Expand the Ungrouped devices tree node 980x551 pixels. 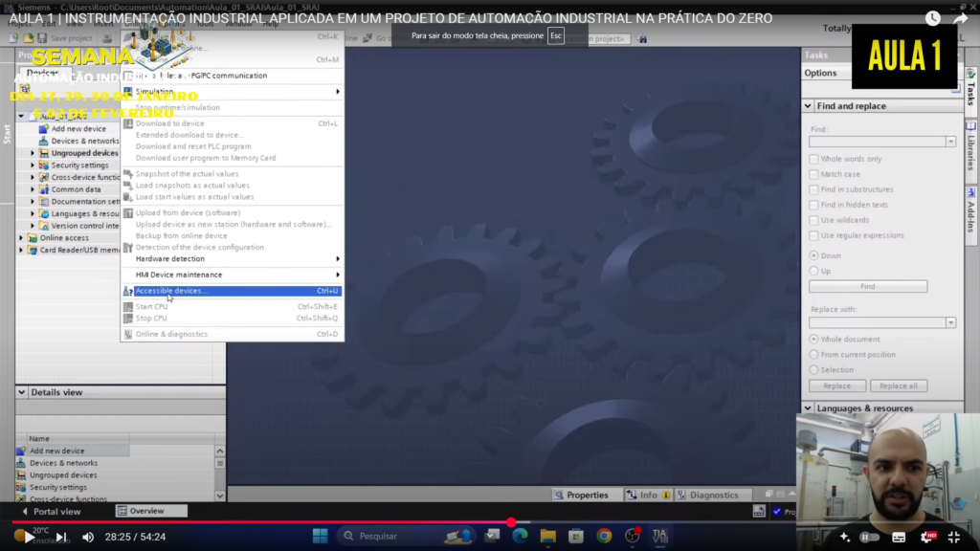point(33,153)
